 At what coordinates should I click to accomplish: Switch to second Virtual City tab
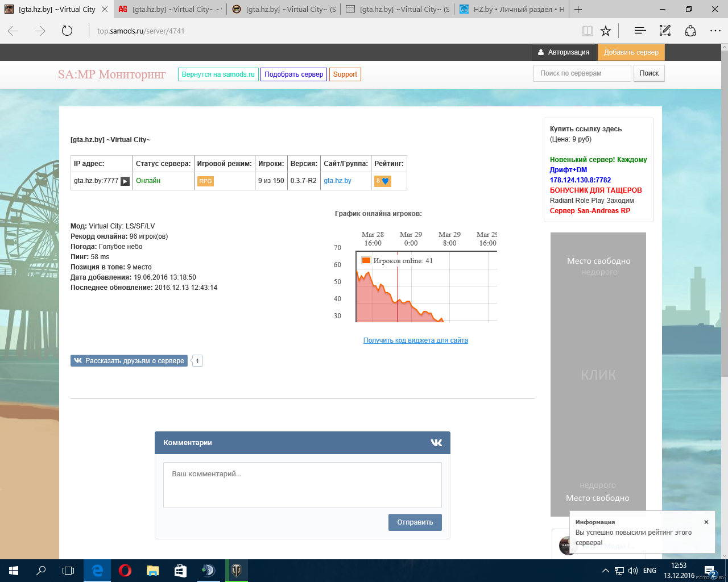click(170, 9)
